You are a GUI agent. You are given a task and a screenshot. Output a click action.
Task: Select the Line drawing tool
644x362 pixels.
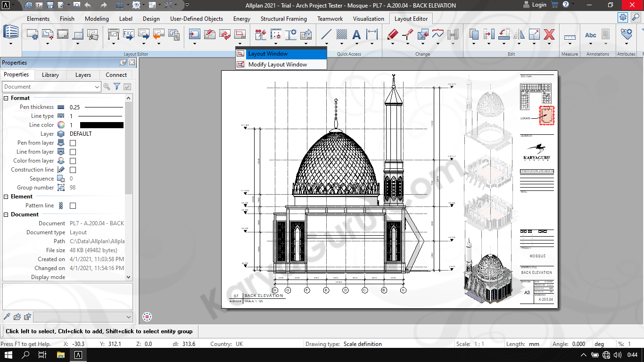click(x=326, y=34)
